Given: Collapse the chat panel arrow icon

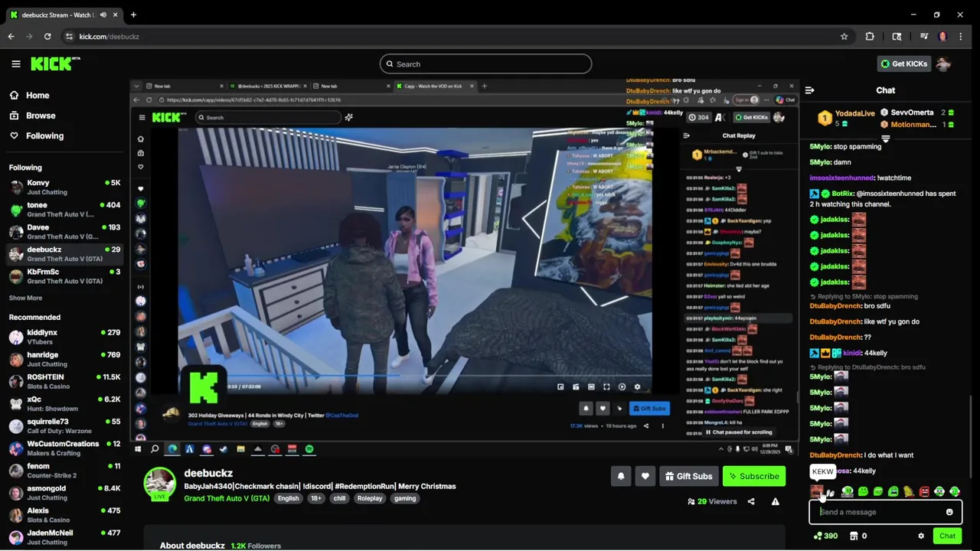Looking at the screenshot, I should (809, 90).
